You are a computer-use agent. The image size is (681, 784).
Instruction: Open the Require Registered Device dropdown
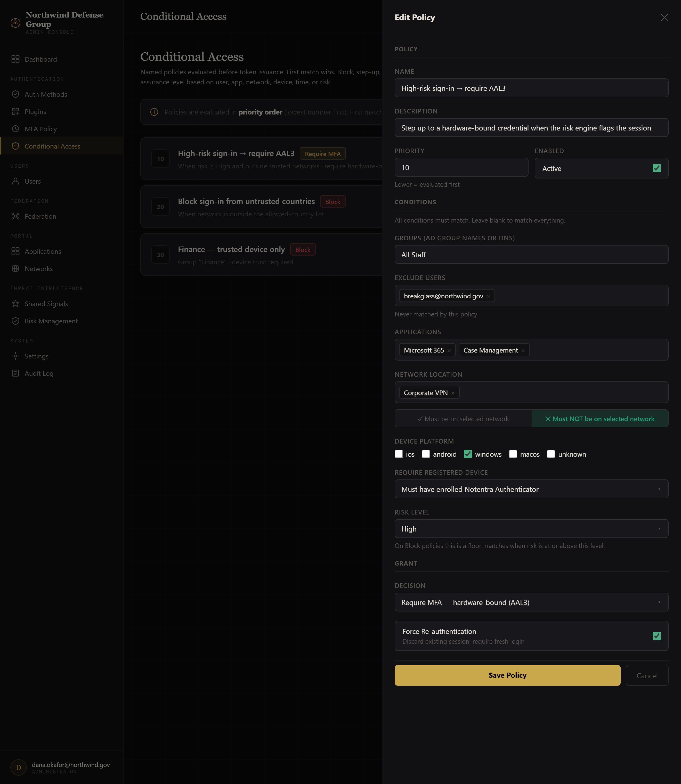(531, 489)
